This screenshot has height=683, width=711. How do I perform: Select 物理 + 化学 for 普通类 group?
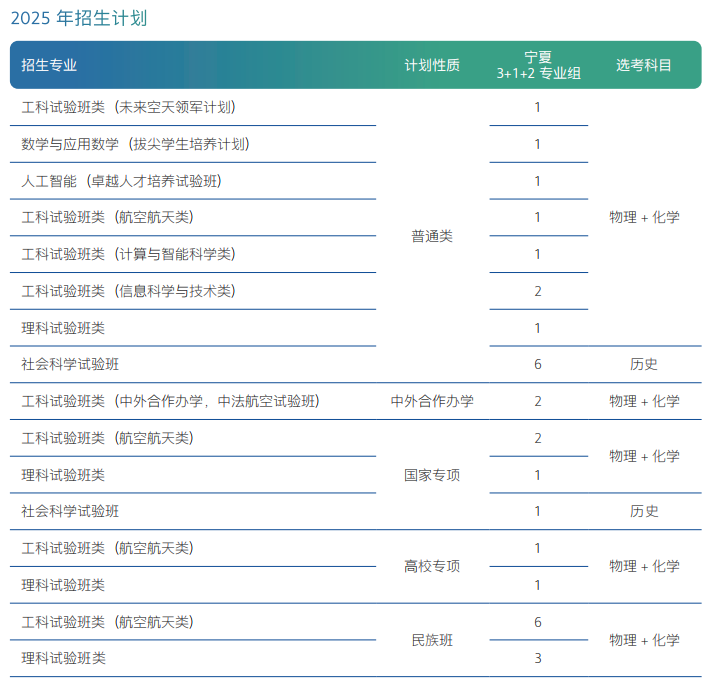tap(644, 218)
